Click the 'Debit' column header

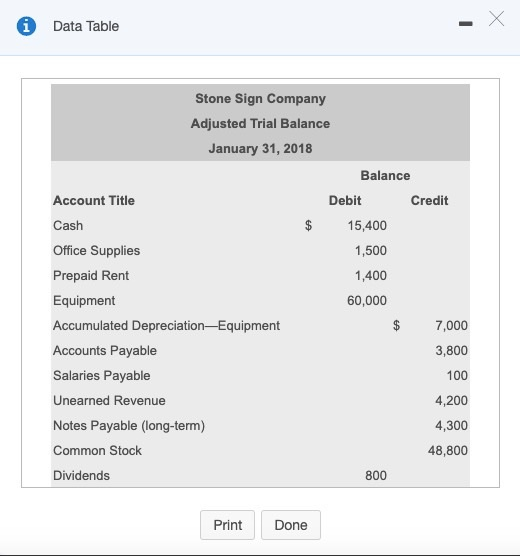tap(345, 201)
